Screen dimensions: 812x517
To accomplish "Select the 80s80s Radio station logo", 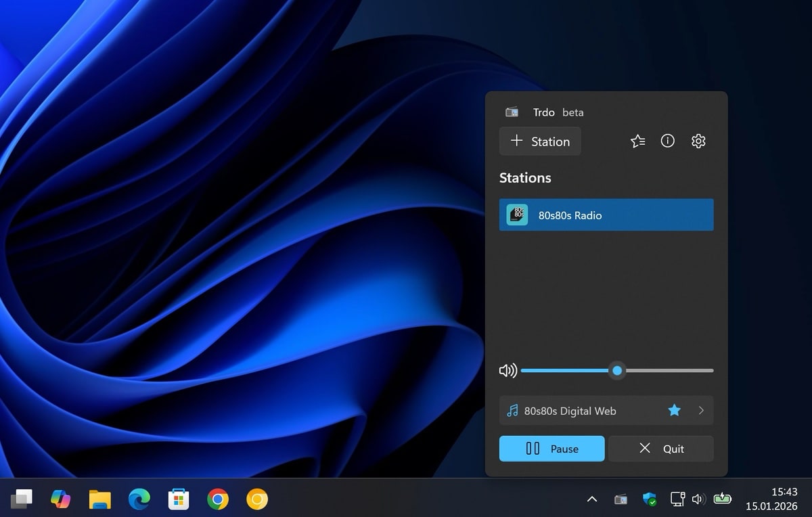I will [x=516, y=215].
